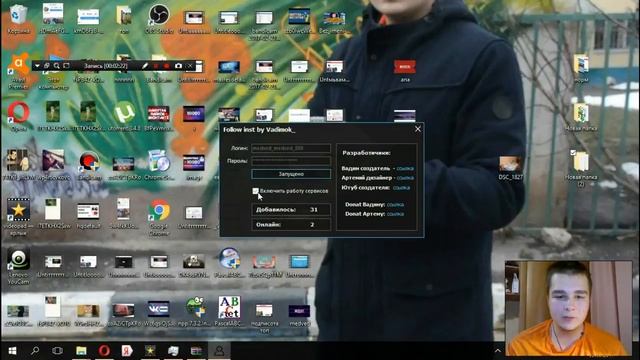Open the Recycle Bin desktop icon

point(18,18)
